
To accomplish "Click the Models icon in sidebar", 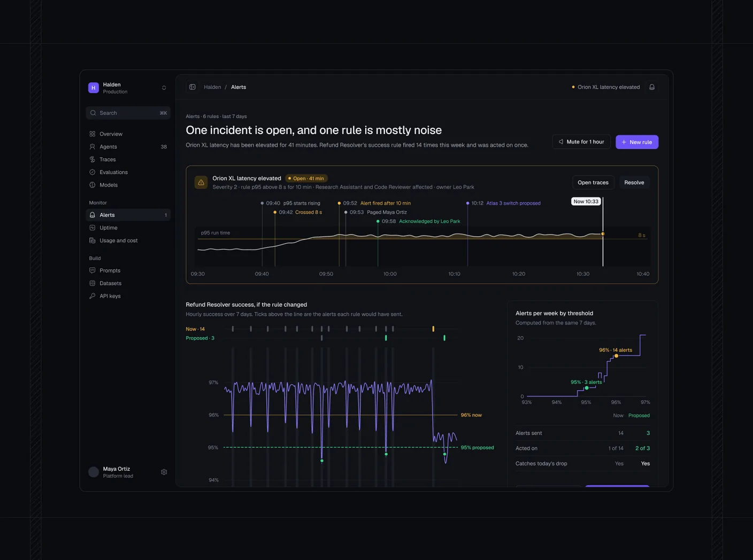I will [x=93, y=185].
